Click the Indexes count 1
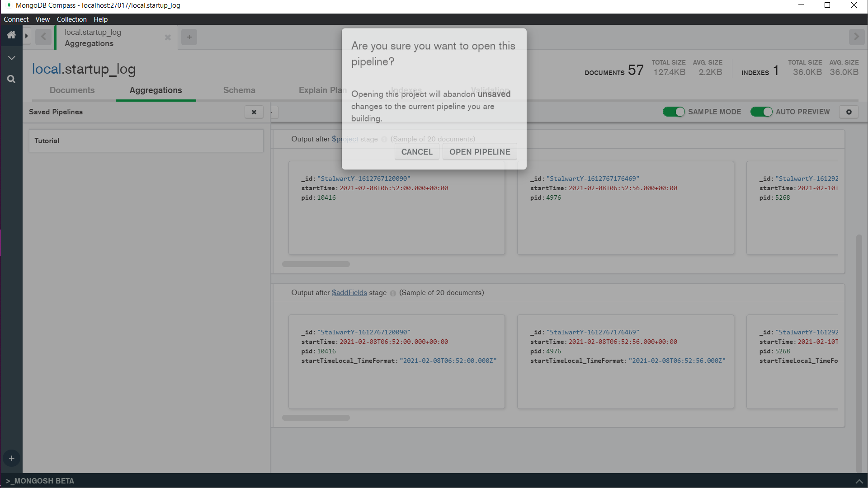This screenshot has height=488, width=868. pyautogui.click(x=776, y=70)
